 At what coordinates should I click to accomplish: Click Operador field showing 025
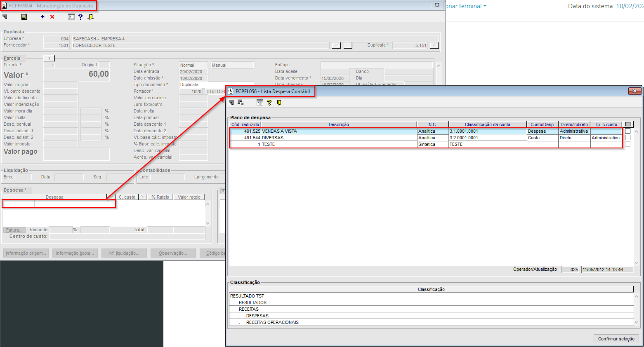(570, 270)
